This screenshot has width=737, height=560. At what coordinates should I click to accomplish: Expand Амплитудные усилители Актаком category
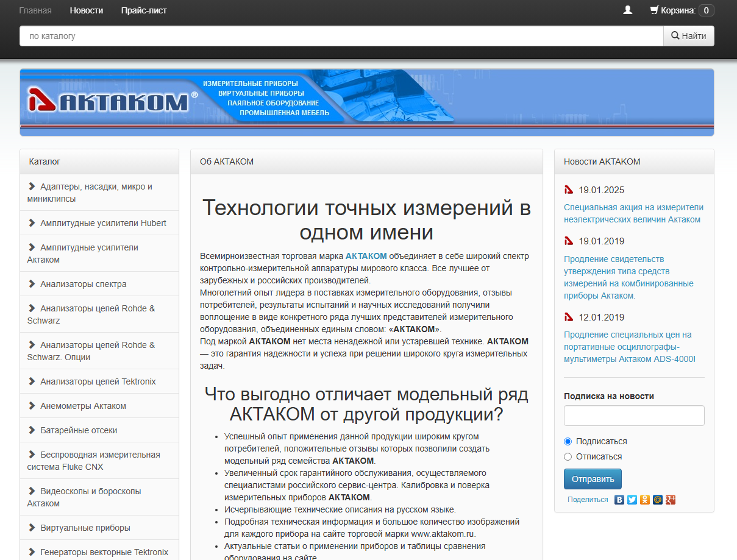[x=99, y=253]
